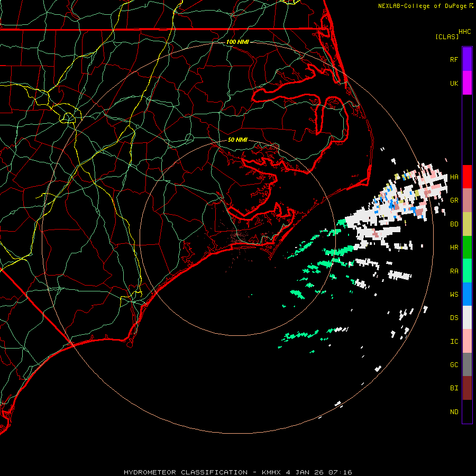The width and height of the screenshot is (476, 476).
Task: Click the BI brown legend swatch
Action: point(467,388)
